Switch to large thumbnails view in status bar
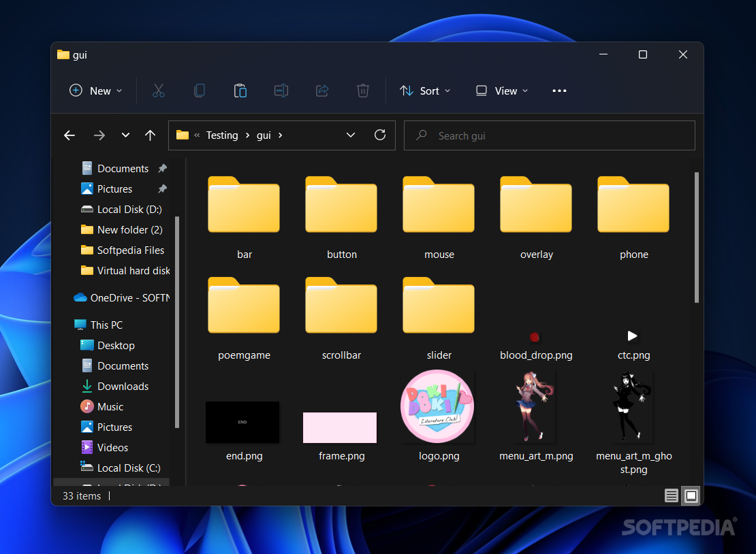Image resolution: width=756 pixels, height=554 pixels. [691, 495]
